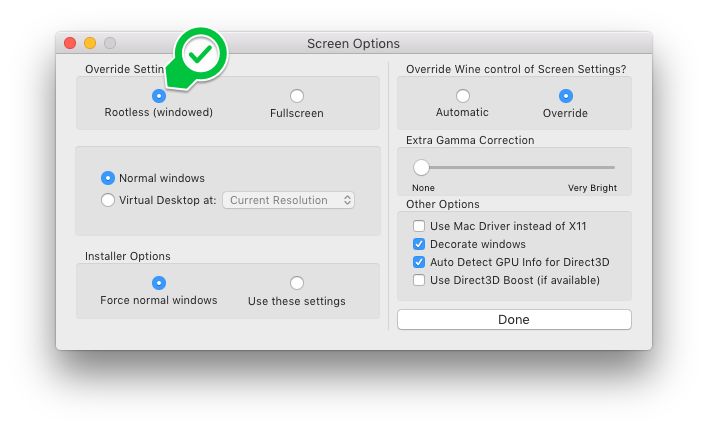Close the Screen Options window
This screenshot has width=708, height=430.
coord(70,43)
